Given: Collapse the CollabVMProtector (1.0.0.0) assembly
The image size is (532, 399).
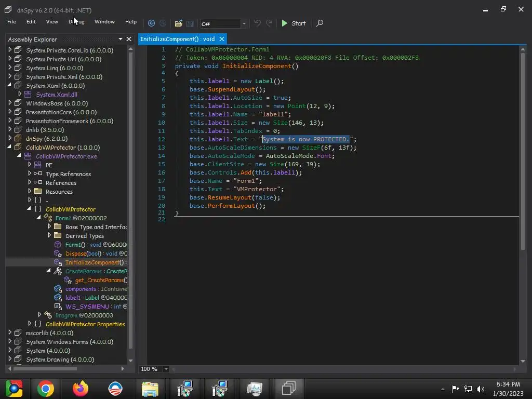Looking at the screenshot, I should 9,147.
